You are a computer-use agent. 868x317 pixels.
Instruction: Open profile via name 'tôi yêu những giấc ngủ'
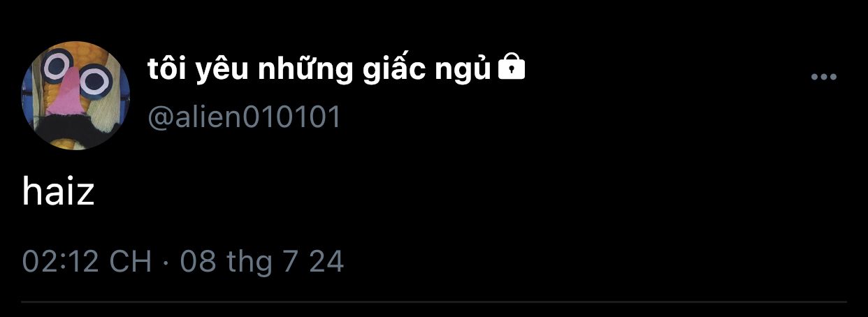coord(320,70)
